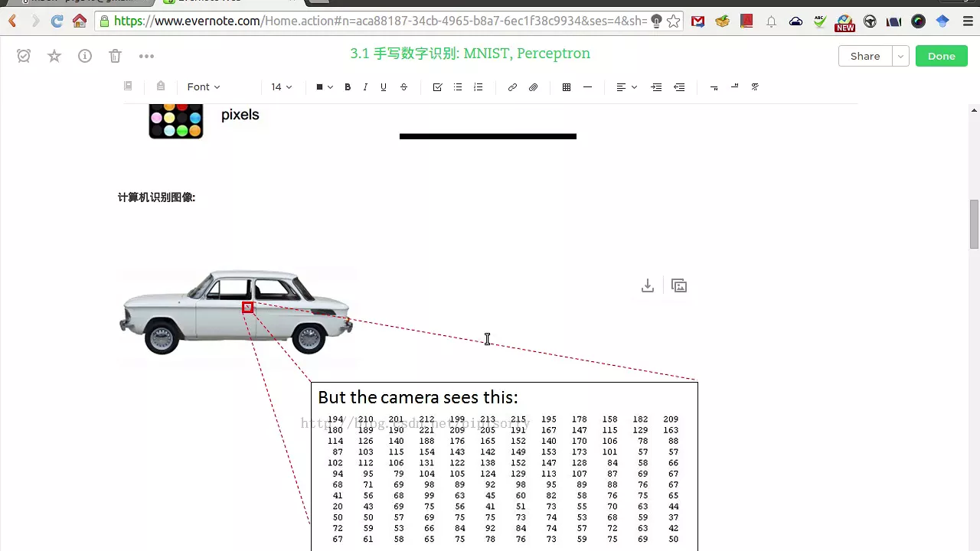Set a reminder with the alarm clock icon
Screen dimensions: 980x551
coord(24,56)
